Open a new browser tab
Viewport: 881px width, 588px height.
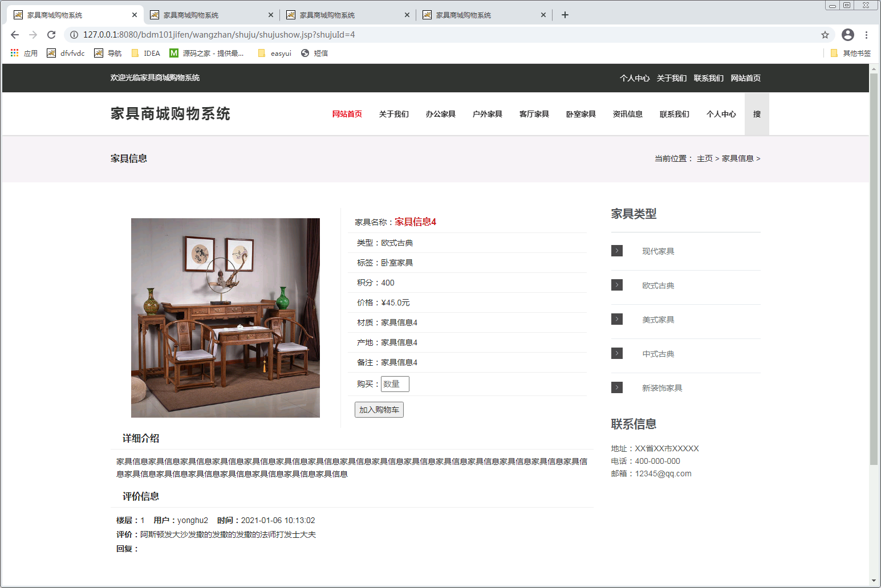click(565, 15)
